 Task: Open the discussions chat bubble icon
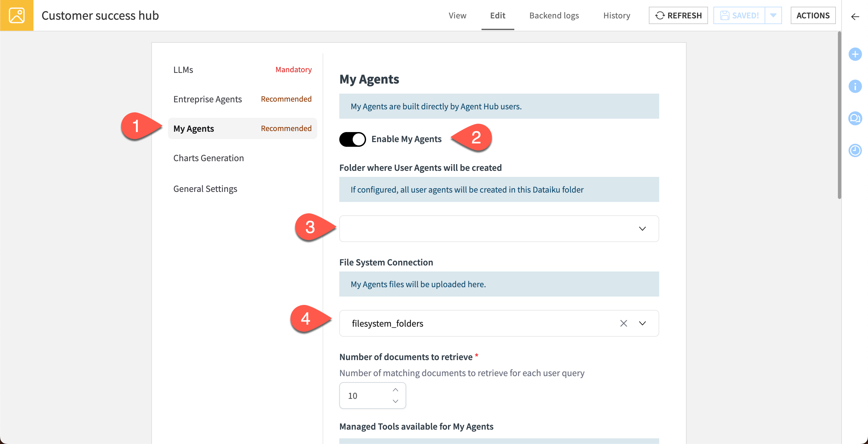pos(855,118)
